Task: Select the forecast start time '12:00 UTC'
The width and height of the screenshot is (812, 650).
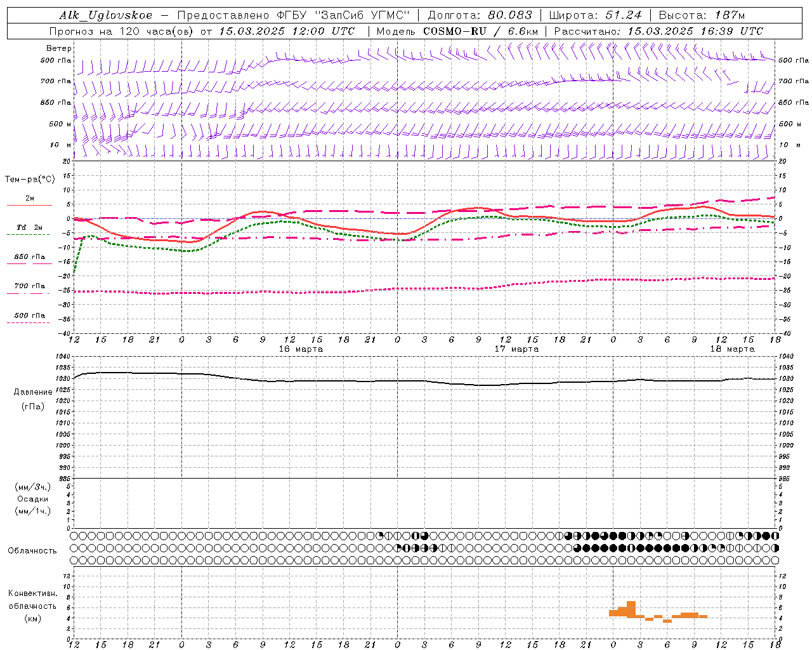Action: click(x=324, y=31)
